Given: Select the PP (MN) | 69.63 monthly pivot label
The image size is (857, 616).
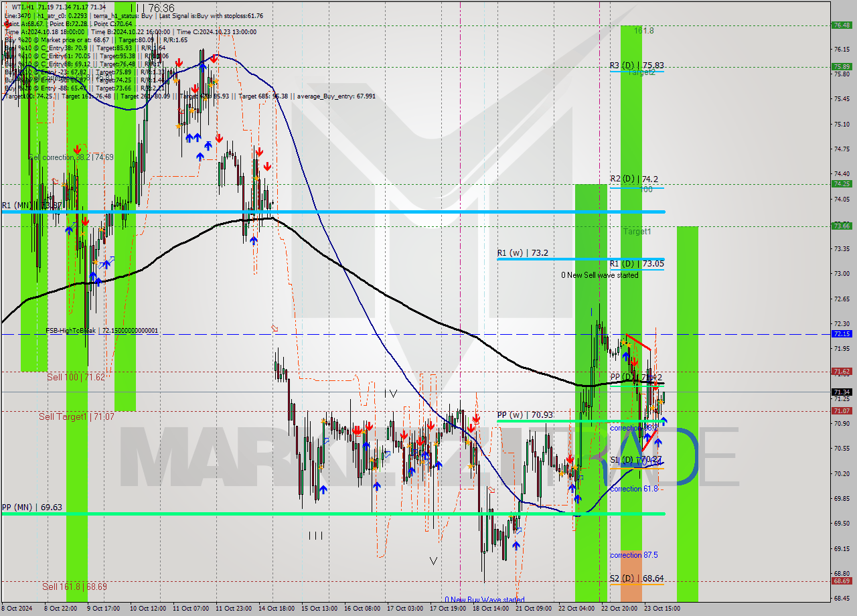Looking at the screenshot, I should point(31,508).
